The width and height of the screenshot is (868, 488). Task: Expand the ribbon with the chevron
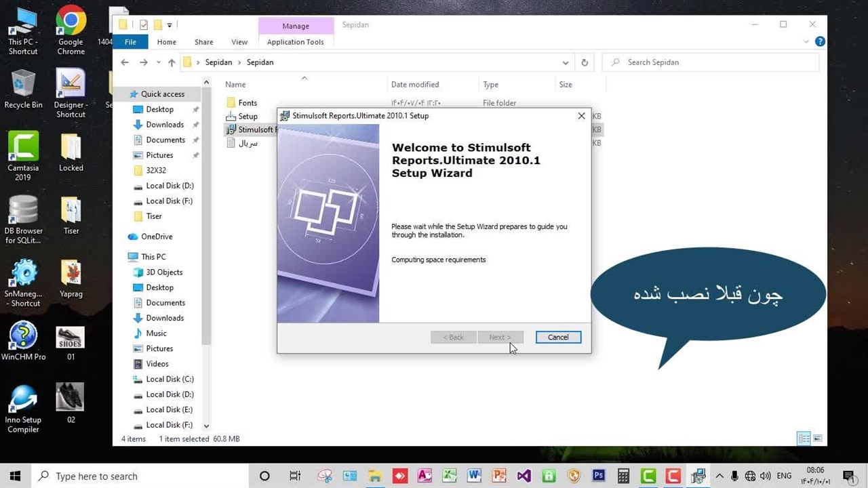[806, 42]
